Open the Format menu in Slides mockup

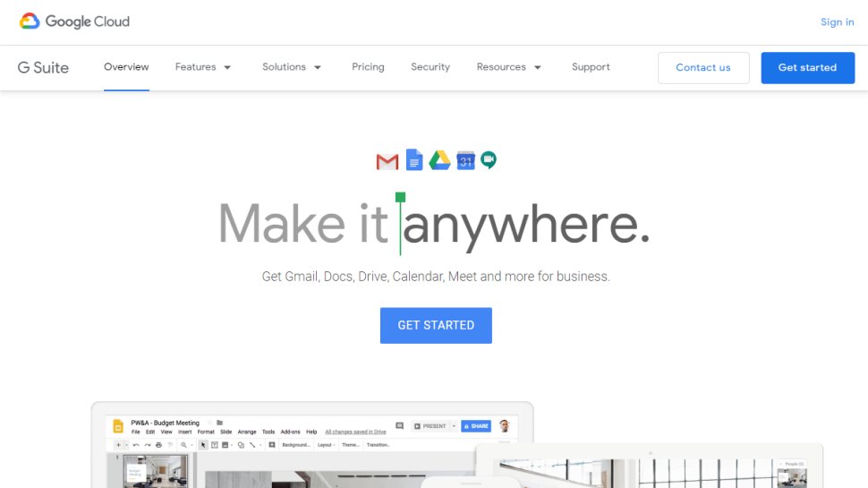coord(206,432)
